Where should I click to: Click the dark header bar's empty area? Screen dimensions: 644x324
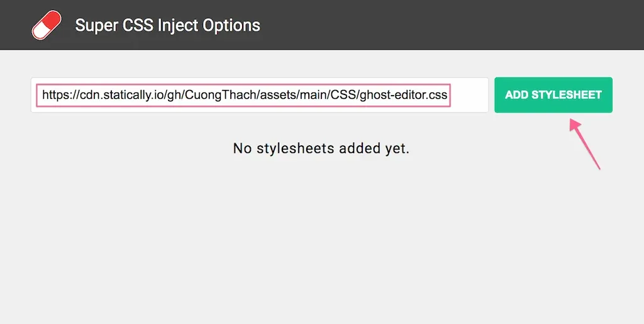click(x=452, y=25)
